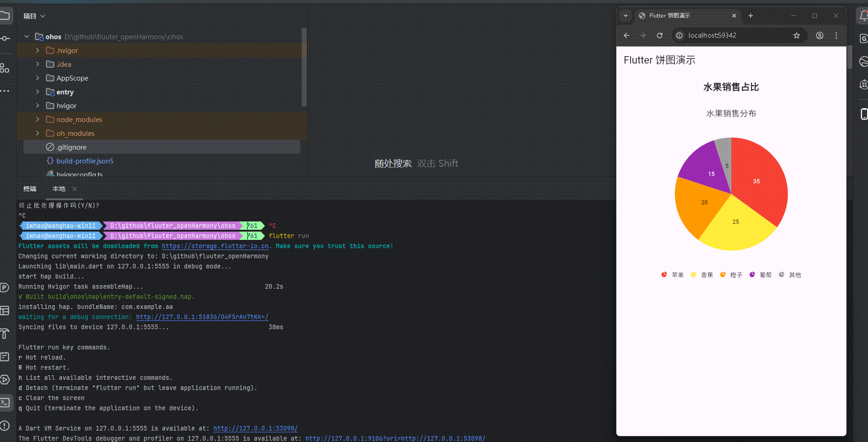
Task: Open the Dart VM Service link 127.0.0.1:53098
Action: [256, 428]
